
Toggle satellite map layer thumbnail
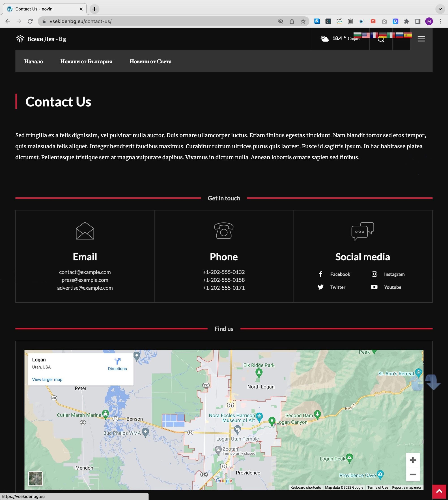[35, 478]
